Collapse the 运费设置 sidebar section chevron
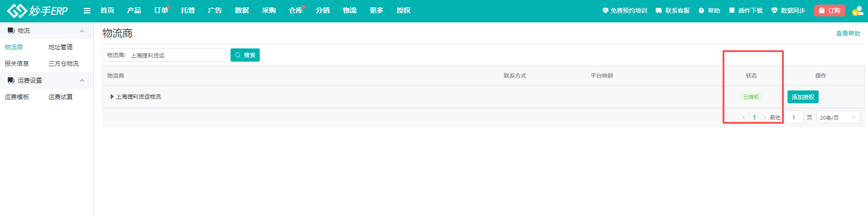868x216 pixels. click(82, 80)
